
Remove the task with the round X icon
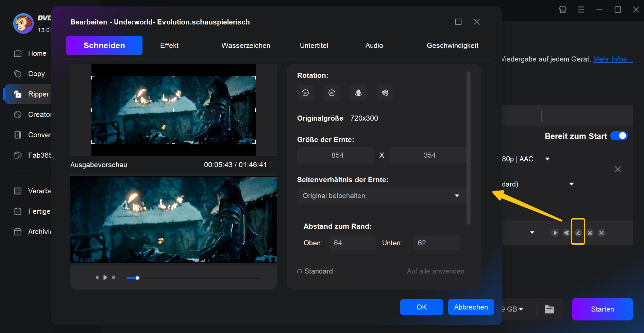click(x=601, y=233)
